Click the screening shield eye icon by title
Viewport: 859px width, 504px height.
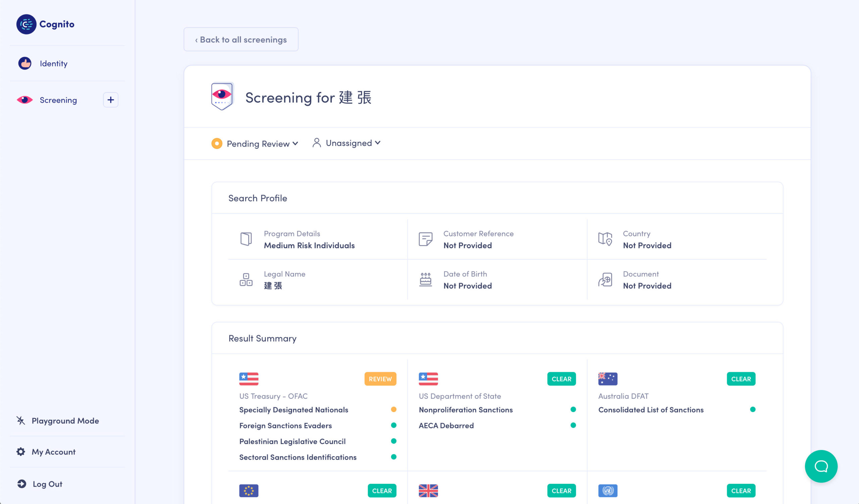222,96
